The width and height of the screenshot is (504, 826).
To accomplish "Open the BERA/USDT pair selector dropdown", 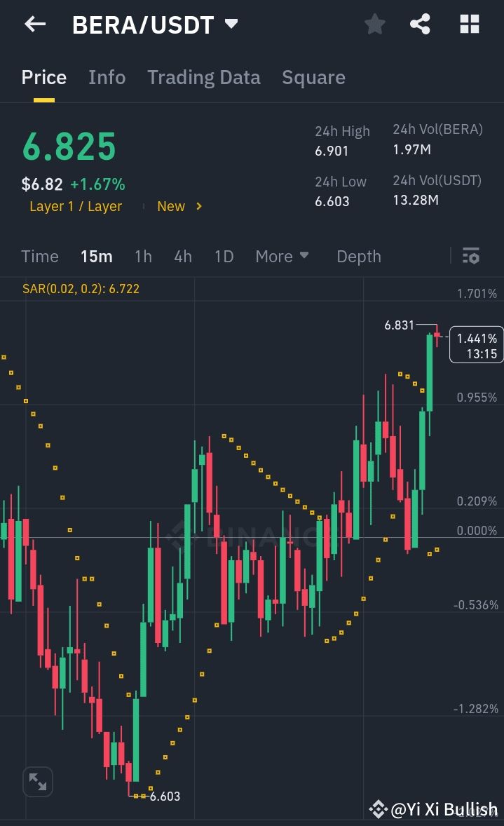I will point(231,23).
